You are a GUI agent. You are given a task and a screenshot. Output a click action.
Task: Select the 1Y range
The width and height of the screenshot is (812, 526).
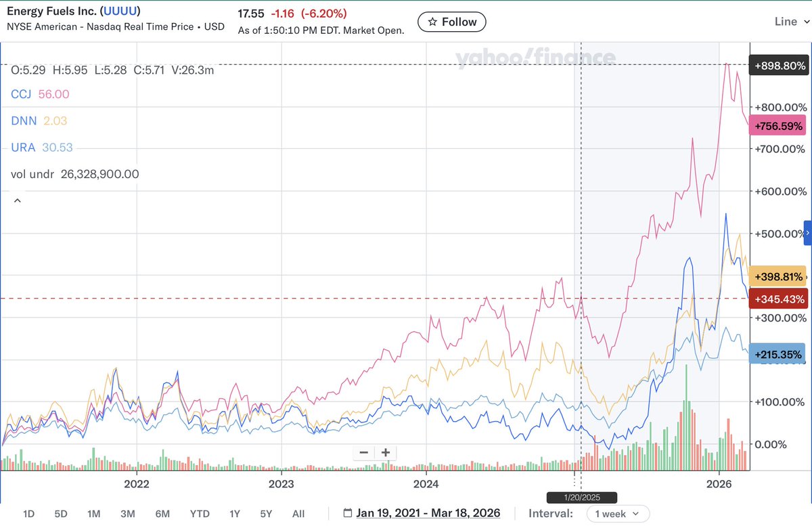[235, 514]
